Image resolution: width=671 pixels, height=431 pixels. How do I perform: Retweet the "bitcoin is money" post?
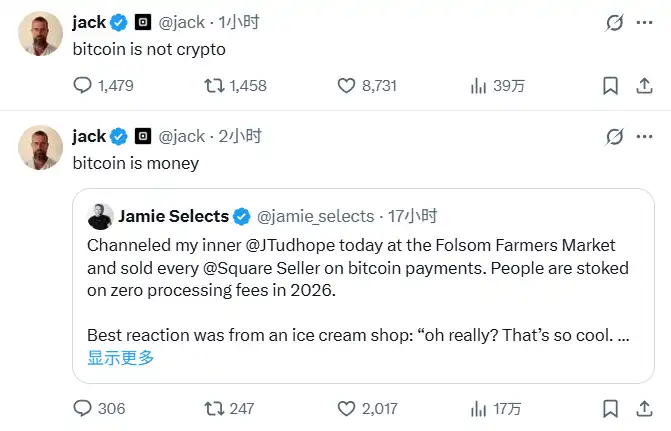click(214, 408)
